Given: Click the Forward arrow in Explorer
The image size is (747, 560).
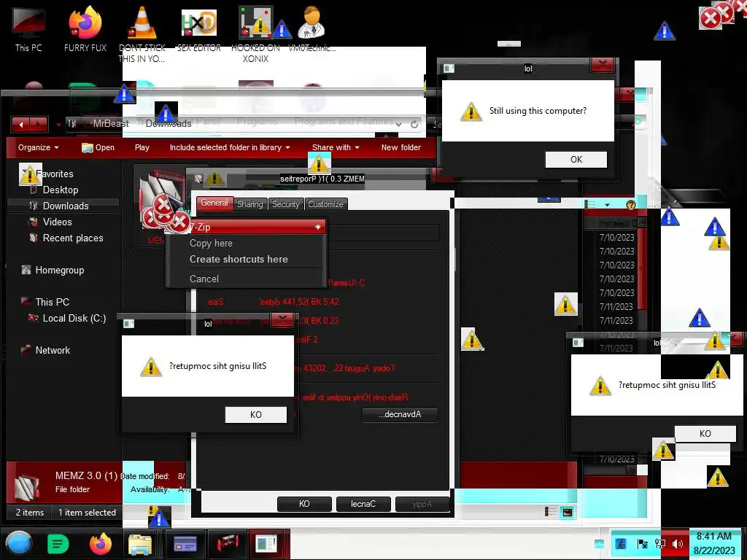Looking at the screenshot, I should pyautogui.click(x=39, y=124).
